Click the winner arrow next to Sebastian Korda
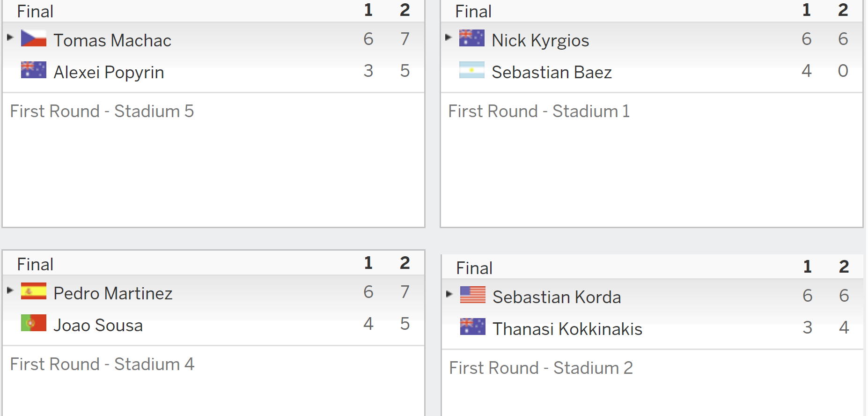 coord(449,294)
